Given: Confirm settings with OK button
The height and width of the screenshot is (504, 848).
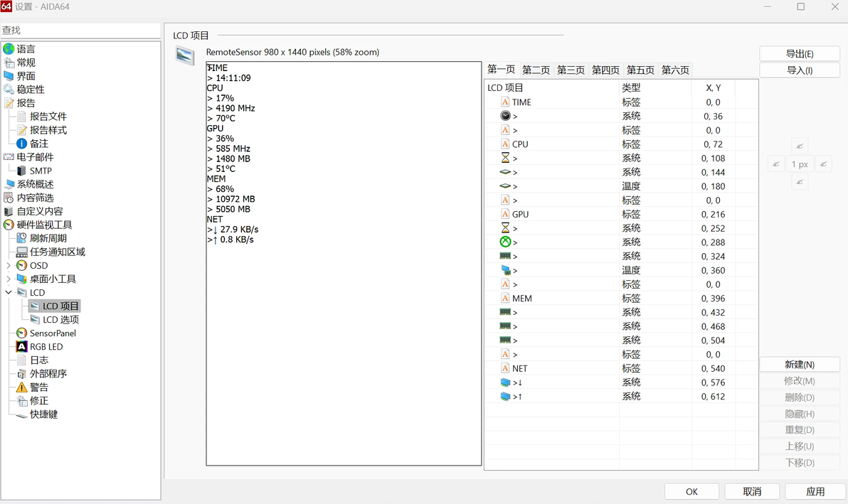Looking at the screenshot, I should 691,492.
